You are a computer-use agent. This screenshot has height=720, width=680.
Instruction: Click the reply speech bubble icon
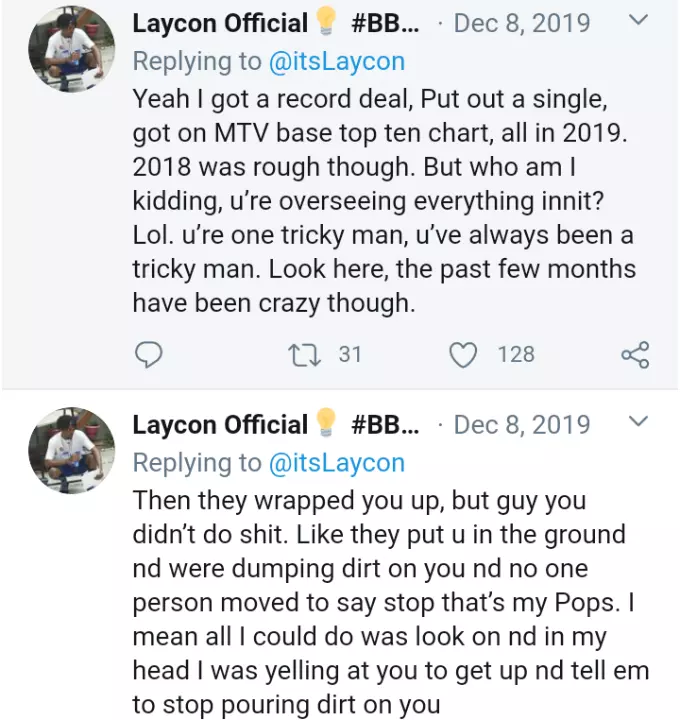(148, 354)
